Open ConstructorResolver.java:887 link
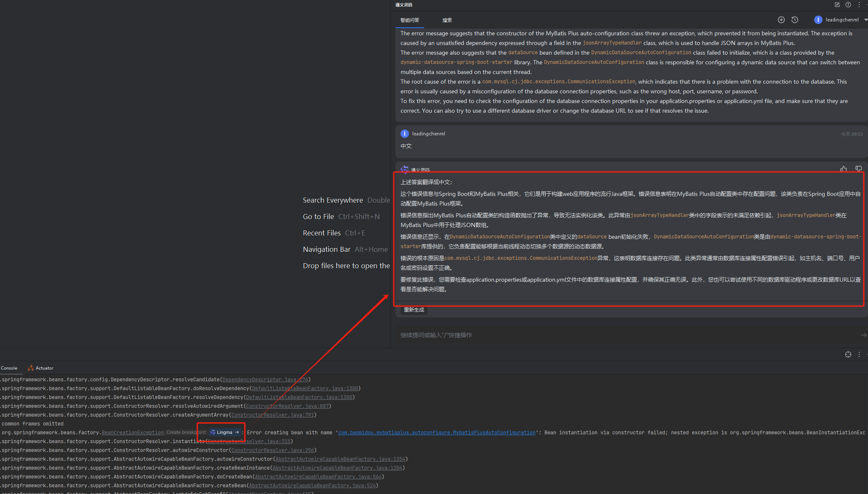Screen dimensions: 868x494 (287, 406)
